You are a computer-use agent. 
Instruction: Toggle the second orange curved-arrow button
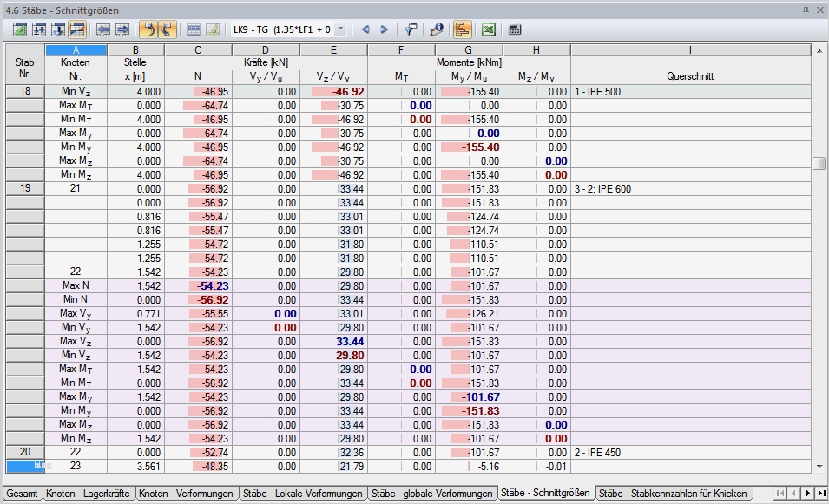tap(167, 29)
